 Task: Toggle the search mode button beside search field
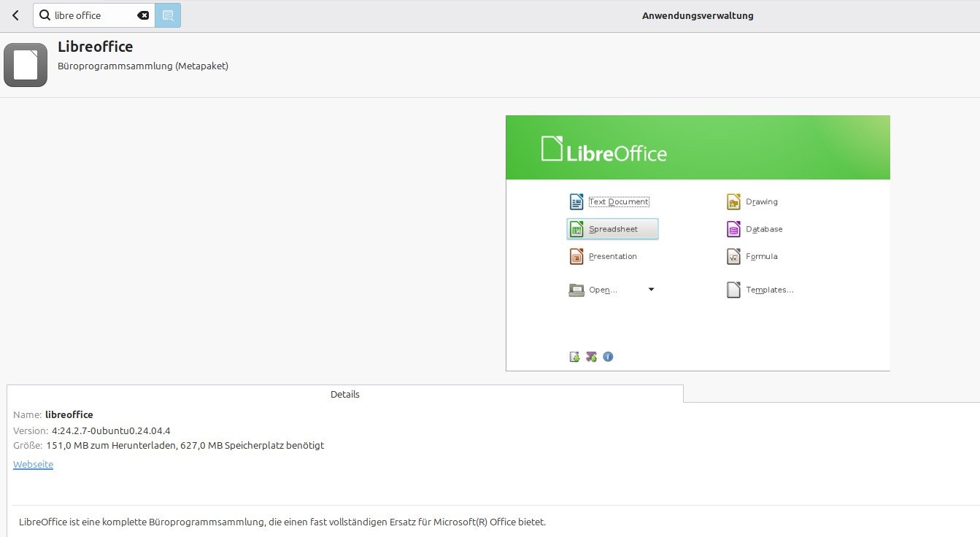tap(168, 15)
